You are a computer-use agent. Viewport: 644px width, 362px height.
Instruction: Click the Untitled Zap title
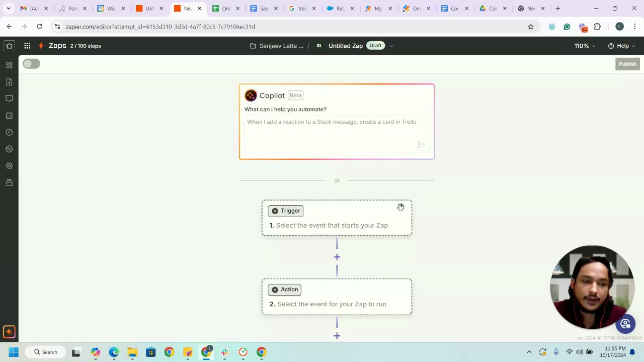[x=346, y=46]
